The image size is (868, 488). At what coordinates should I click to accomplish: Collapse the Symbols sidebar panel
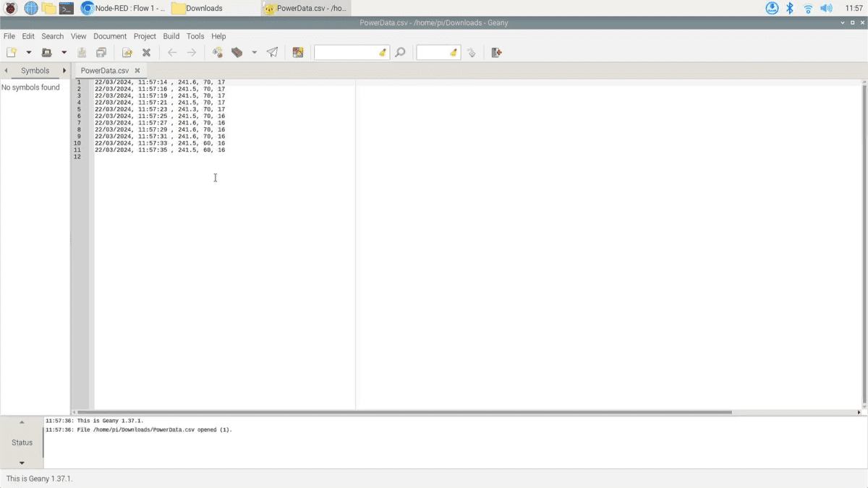point(7,70)
